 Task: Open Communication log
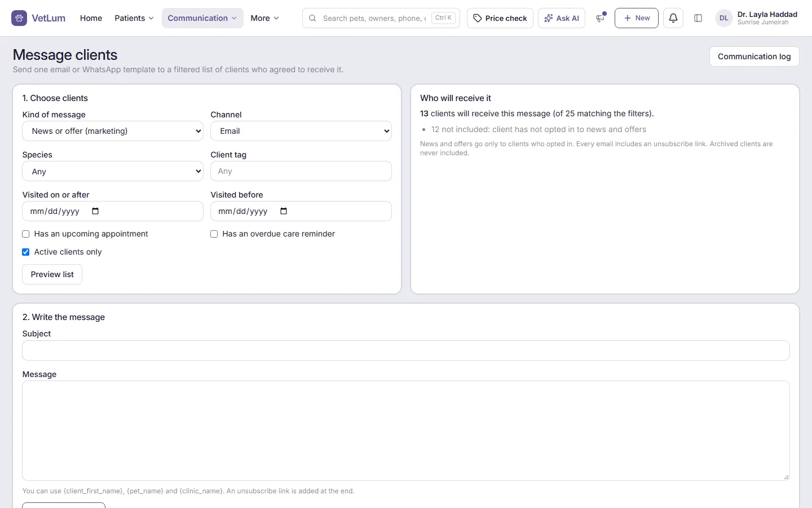pos(754,56)
